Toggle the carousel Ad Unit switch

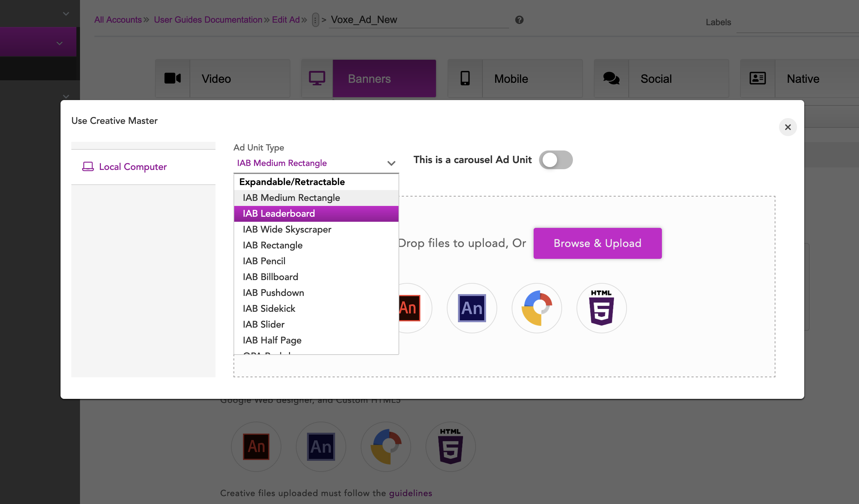coord(556,160)
